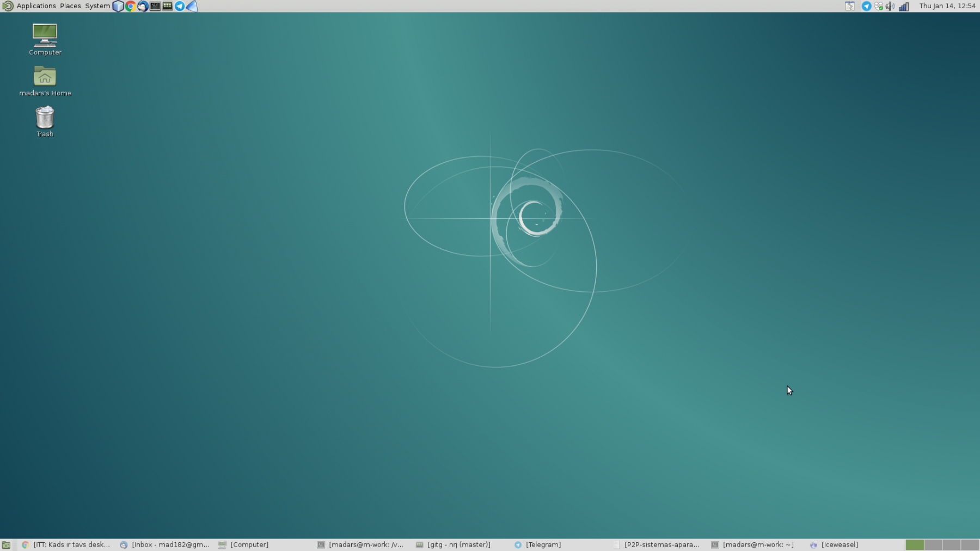The height and width of the screenshot is (551, 980).
Task: Click the network signal bars icon
Action: 904,6
